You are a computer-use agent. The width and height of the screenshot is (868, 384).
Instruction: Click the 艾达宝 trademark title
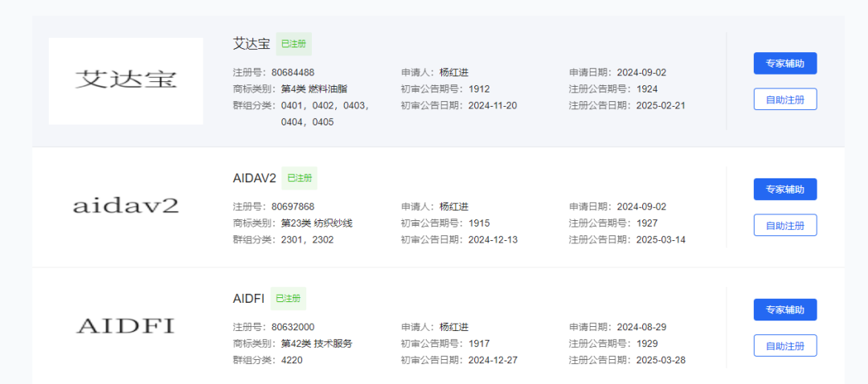[x=251, y=44]
